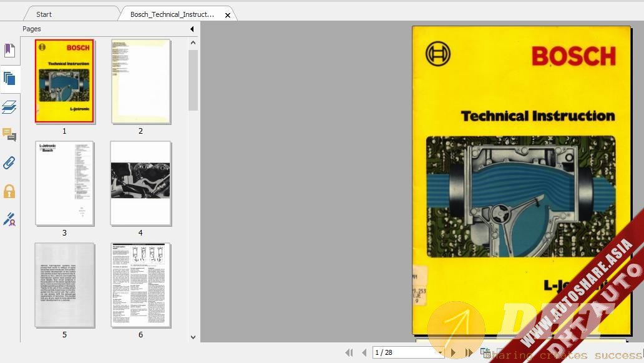The height and width of the screenshot is (363, 644).
Task: Go to the next page button
Action: tap(453, 352)
